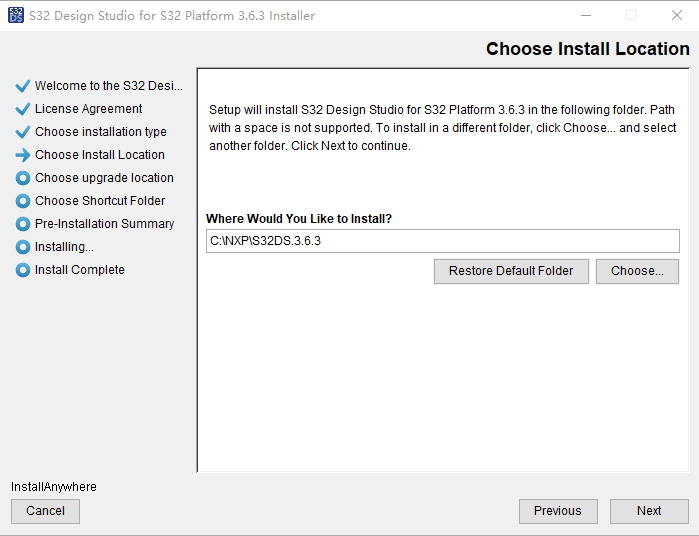Click the 'Welcome to the S32 Desi...' step text
Screen dimensions: 699x536
[109, 86]
